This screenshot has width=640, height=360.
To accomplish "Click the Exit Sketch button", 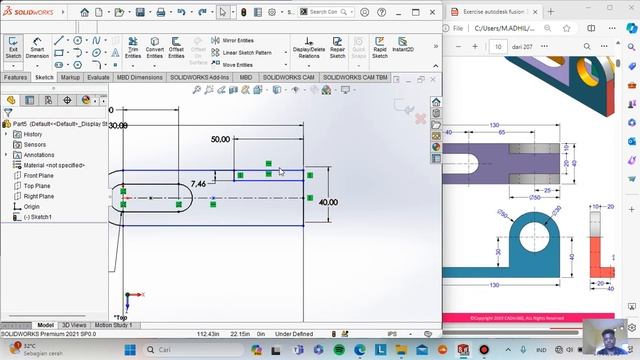I will pyautogui.click(x=13, y=48).
